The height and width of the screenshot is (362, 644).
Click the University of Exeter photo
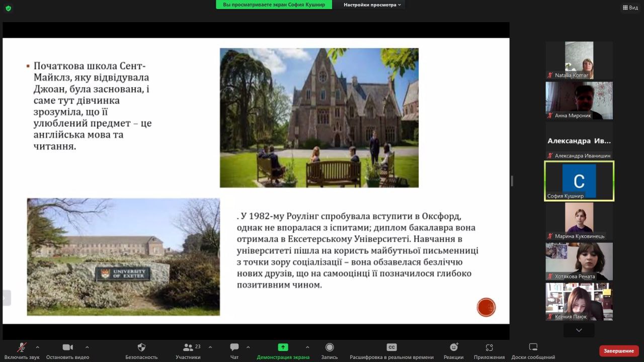[123, 257]
